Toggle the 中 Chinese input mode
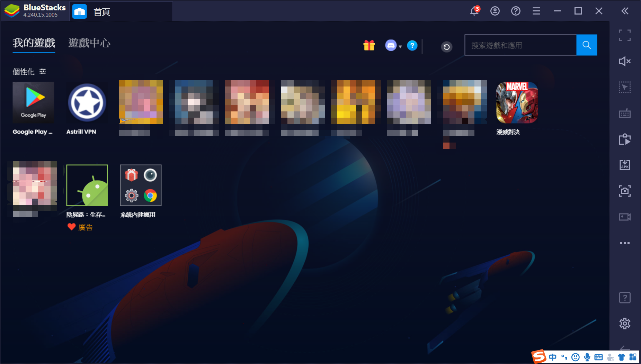The height and width of the screenshot is (364, 641). 553,357
